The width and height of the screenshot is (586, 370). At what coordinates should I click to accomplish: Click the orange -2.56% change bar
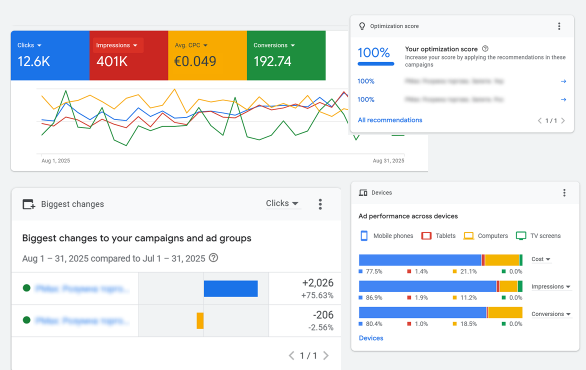point(200,321)
